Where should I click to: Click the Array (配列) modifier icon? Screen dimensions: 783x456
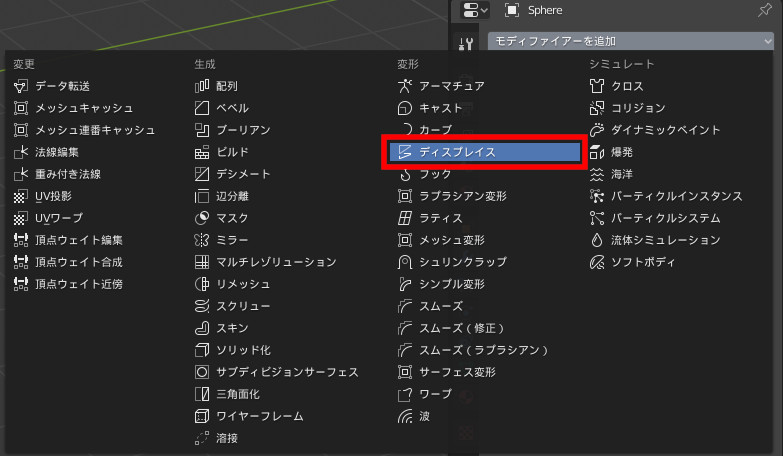point(202,86)
